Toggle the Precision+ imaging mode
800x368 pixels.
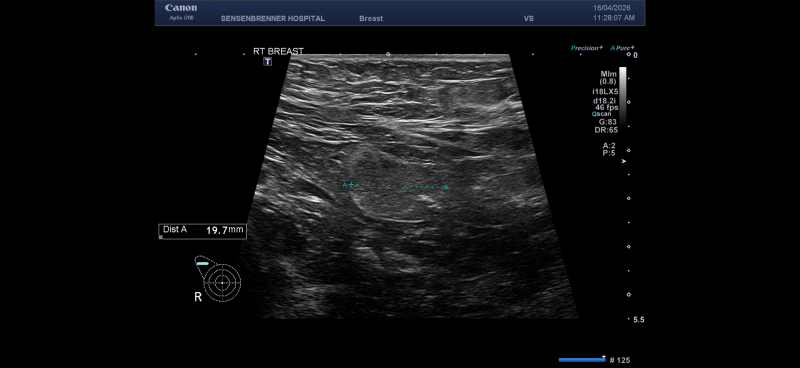587,48
